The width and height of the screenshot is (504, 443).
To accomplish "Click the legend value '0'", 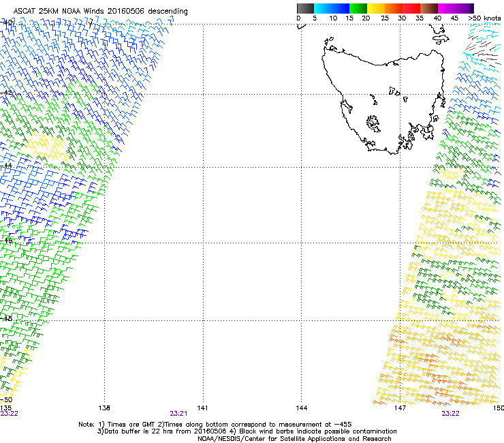I will [298, 18].
